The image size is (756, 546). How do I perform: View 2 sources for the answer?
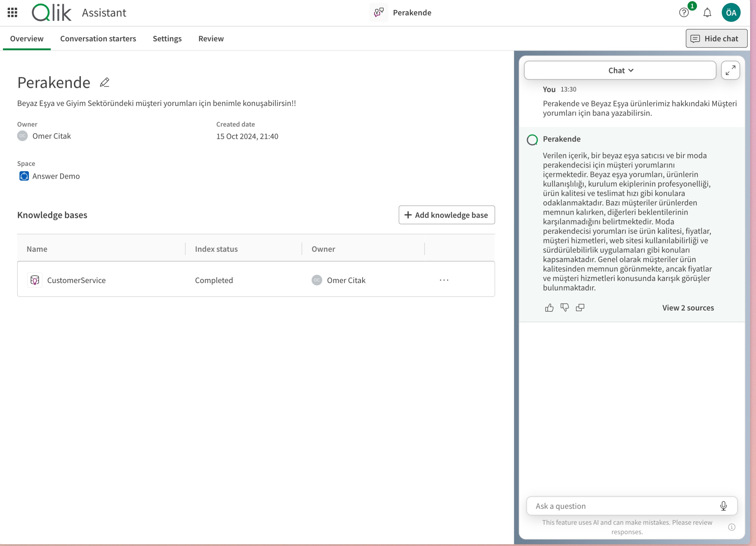(688, 308)
